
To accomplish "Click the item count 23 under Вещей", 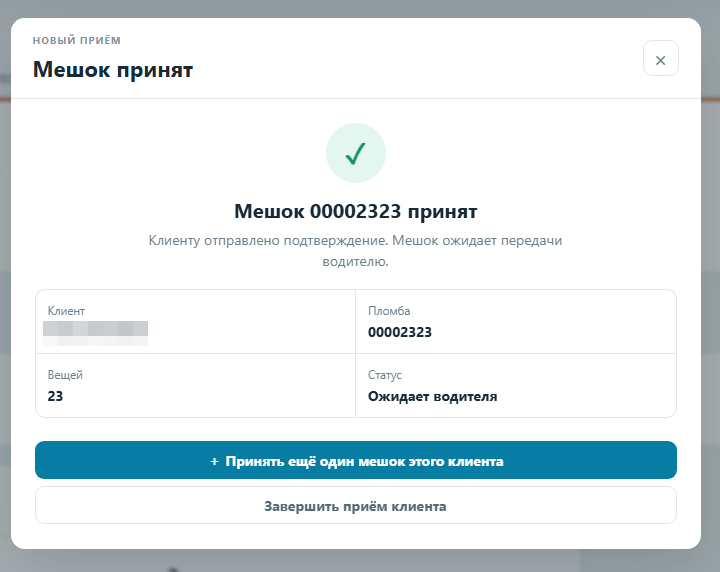I will click(x=55, y=396).
